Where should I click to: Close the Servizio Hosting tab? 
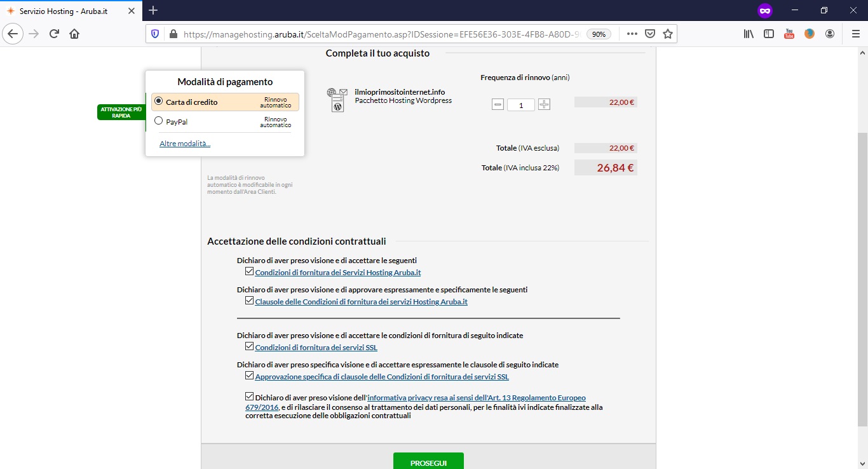[x=130, y=11]
